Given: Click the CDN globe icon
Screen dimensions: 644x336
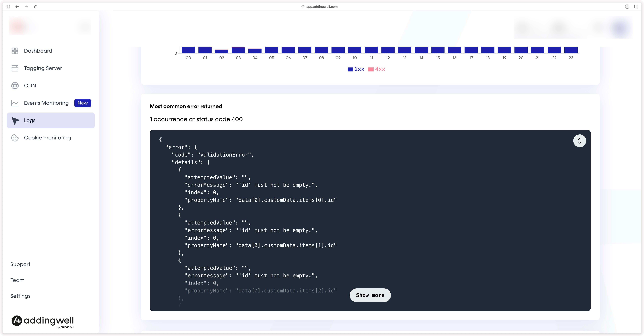Looking at the screenshot, I should point(15,86).
